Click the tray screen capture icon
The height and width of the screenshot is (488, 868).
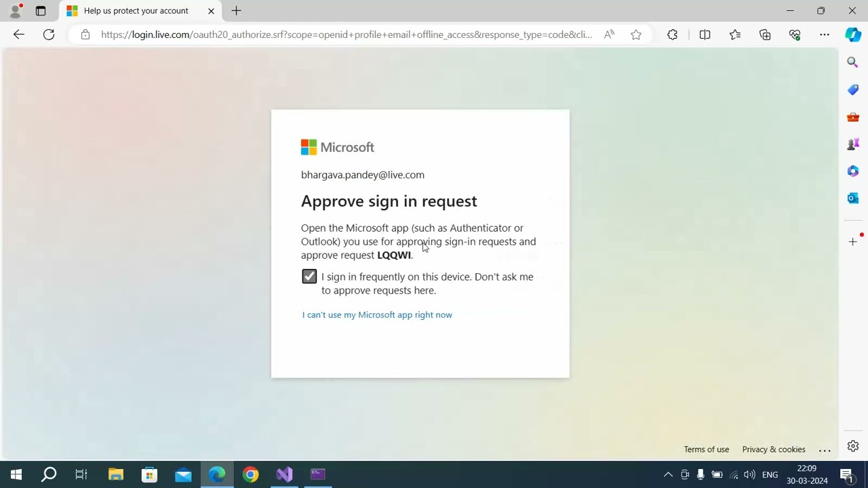685,474
